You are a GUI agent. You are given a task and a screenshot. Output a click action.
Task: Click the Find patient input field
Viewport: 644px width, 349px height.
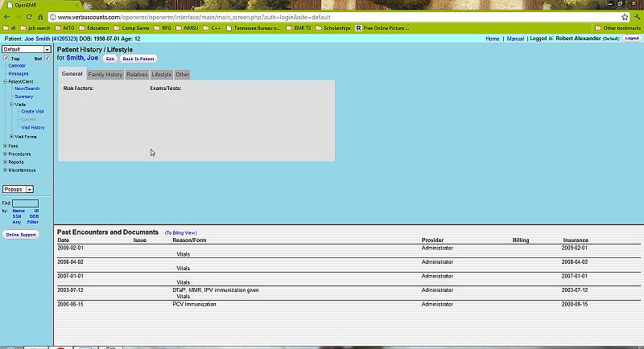click(26, 203)
